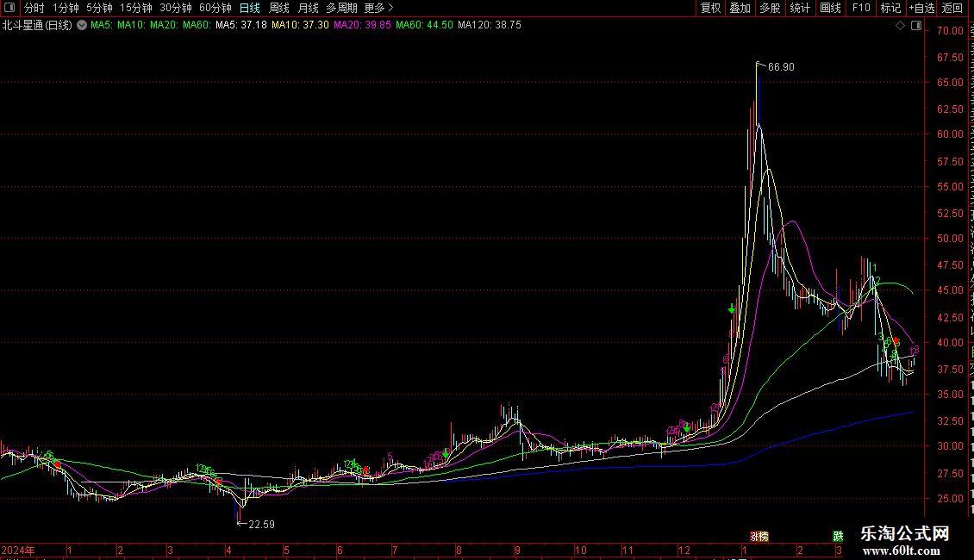The image size is (974, 560).
Task: Click the 跌 marker near the timeline
Action: pos(838,537)
